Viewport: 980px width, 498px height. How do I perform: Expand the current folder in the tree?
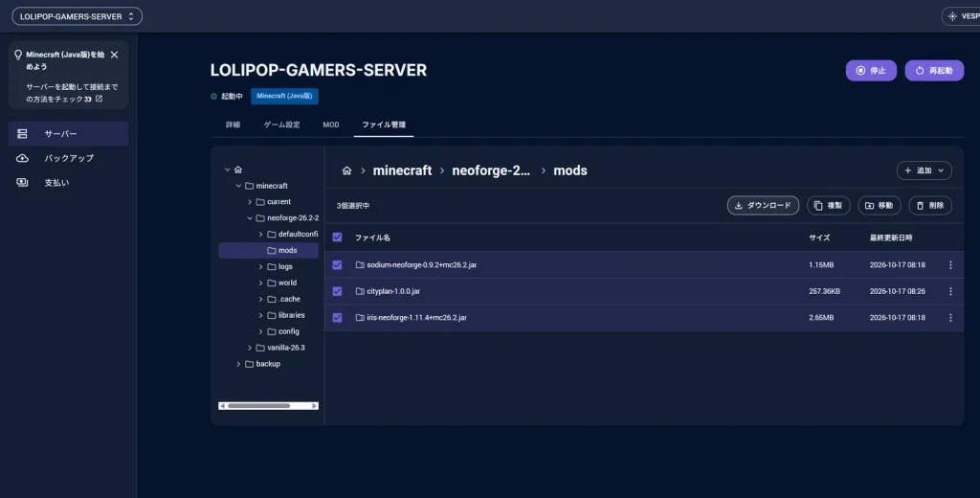pyautogui.click(x=250, y=202)
